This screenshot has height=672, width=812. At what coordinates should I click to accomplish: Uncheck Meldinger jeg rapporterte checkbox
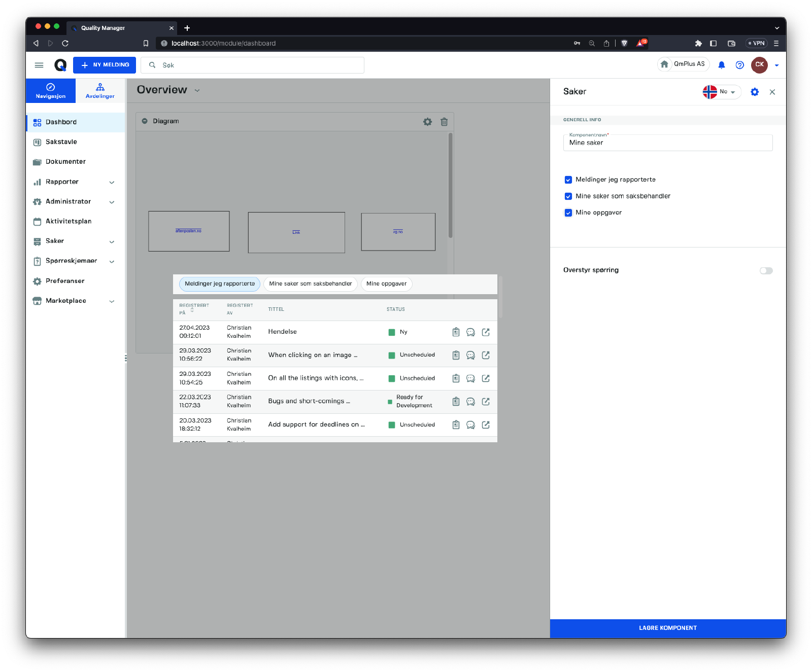[x=568, y=180]
